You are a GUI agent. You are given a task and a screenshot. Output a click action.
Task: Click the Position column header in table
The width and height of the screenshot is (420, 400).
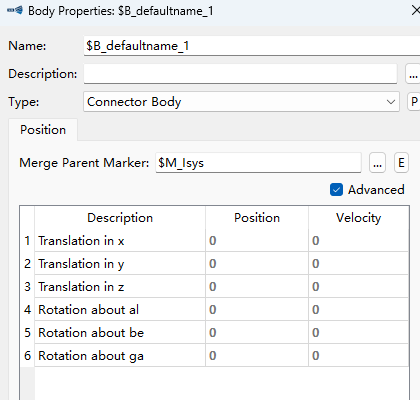[257, 218]
